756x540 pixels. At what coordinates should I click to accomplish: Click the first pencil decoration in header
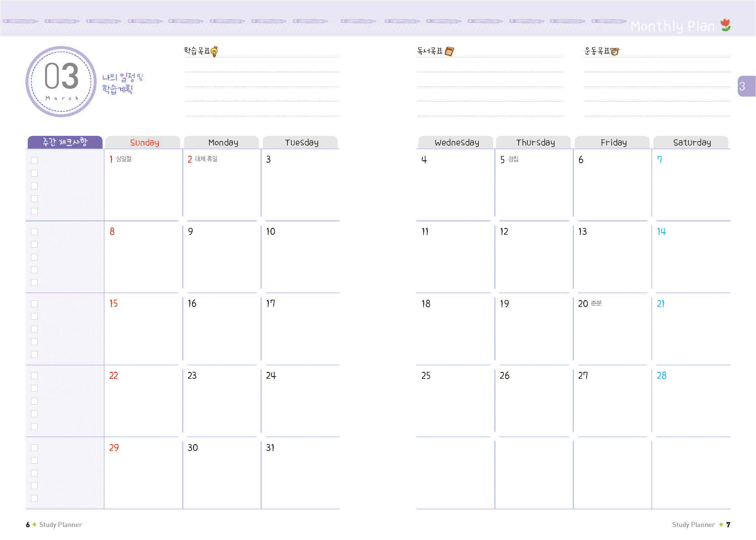click(x=20, y=21)
